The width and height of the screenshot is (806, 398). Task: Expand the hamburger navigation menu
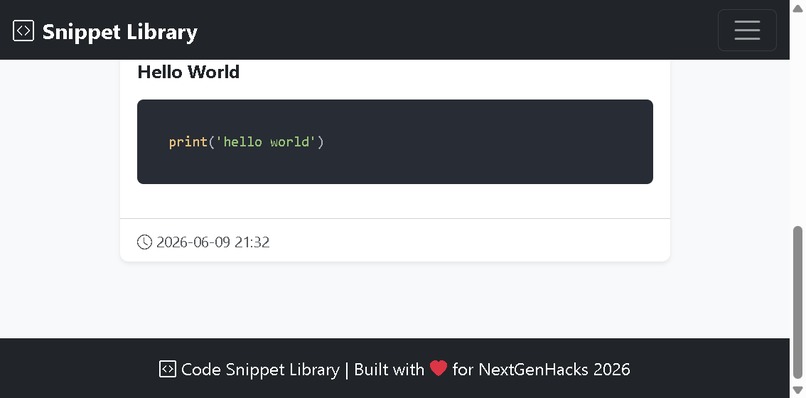pyautogui.click(x=747, y=30)
